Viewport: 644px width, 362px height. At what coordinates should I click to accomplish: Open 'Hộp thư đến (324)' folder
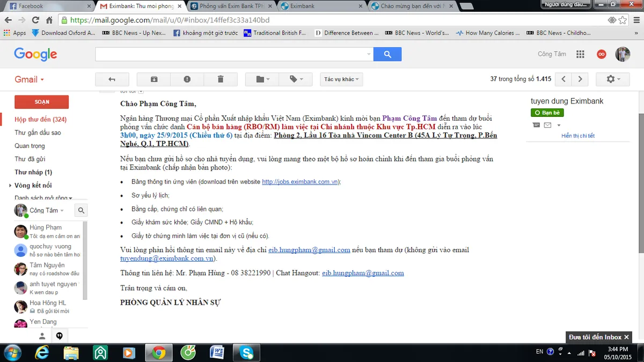[41, 120]
